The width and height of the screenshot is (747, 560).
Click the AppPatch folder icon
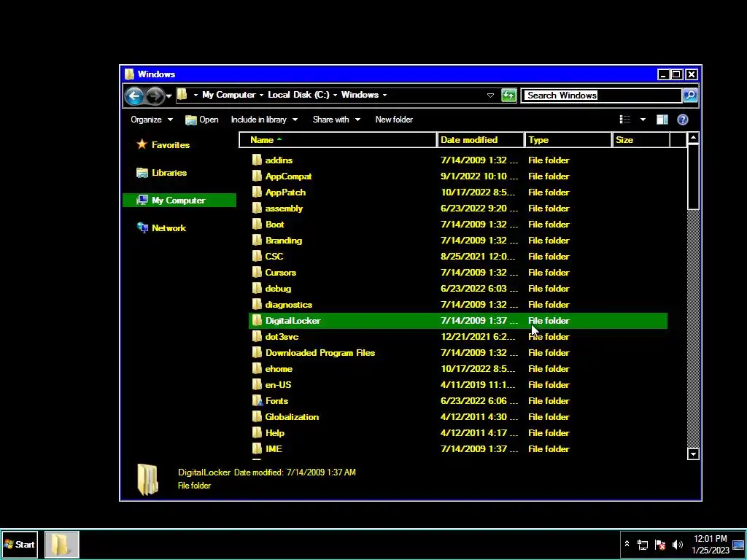[x=258, y=192]
